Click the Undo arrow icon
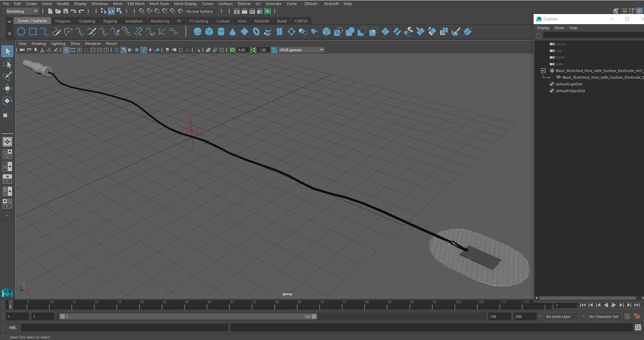Viewport: 644px width, 340px height. click(73, 11)
